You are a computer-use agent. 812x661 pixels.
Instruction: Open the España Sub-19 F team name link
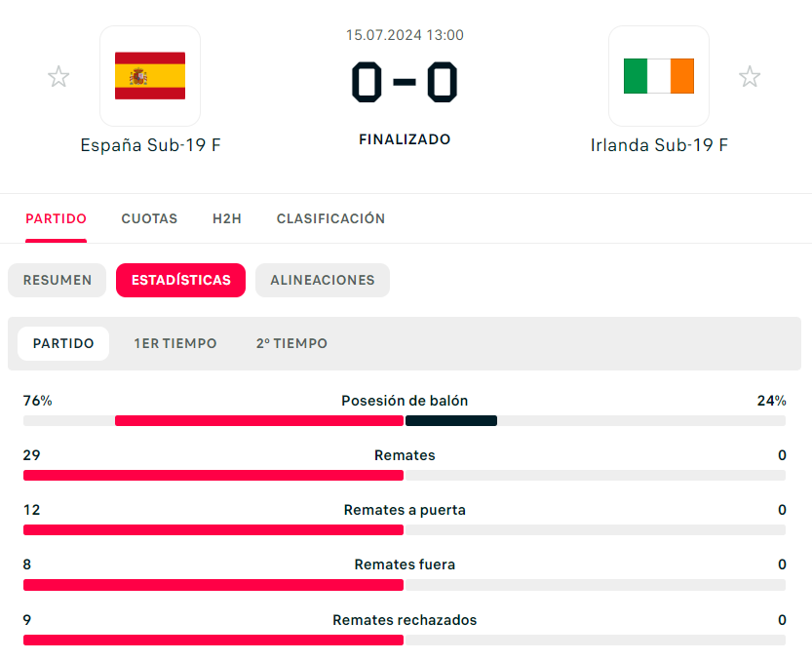pyautogui.click(x=150, y=145)
